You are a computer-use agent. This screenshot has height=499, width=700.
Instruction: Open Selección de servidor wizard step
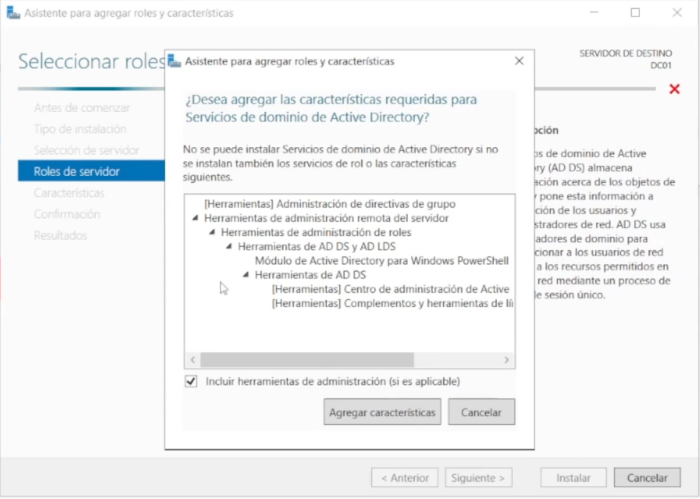pyautogui.click(x=87, y=150)
